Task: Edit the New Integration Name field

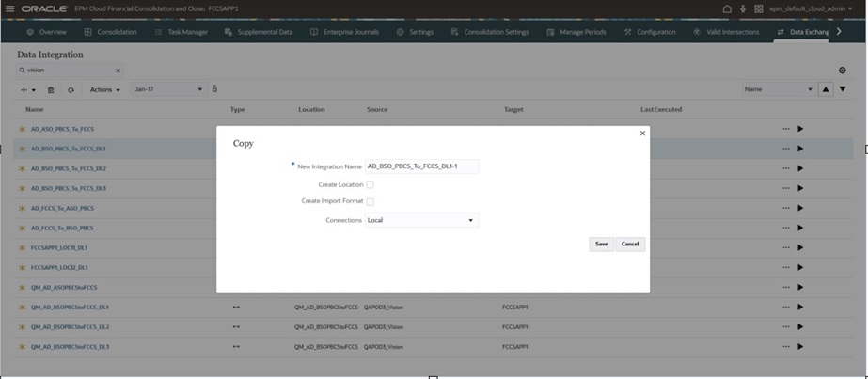Action: point(422,166)
